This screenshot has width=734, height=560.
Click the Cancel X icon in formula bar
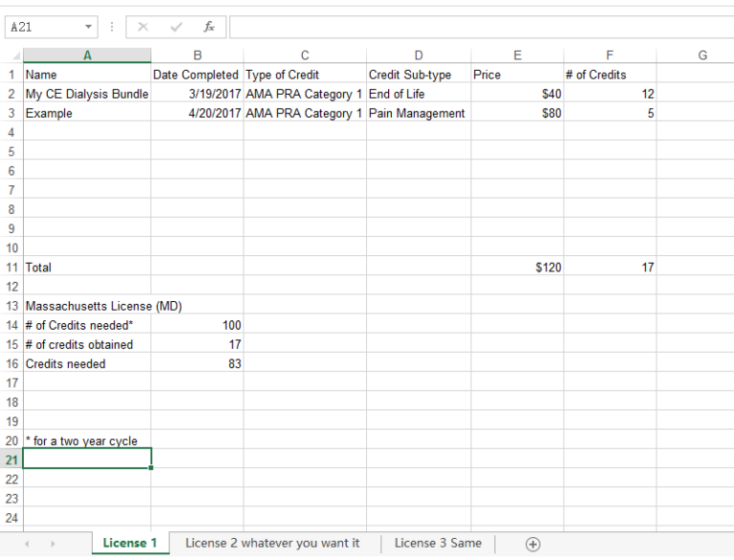pos(142,27)
